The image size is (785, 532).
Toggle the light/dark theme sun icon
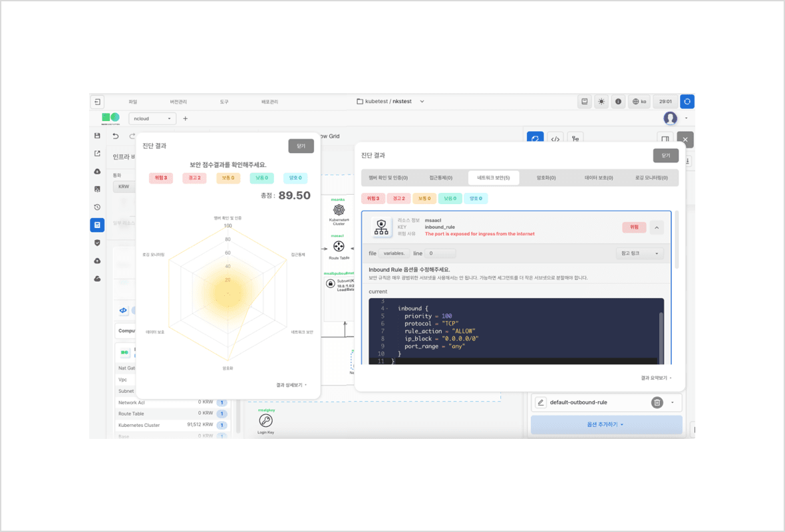(x=601, y=102)
